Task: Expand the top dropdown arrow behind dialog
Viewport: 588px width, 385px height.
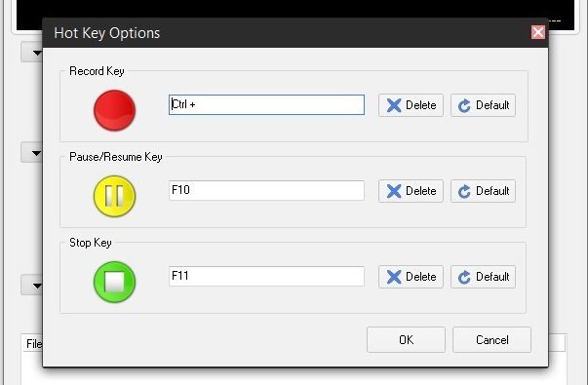Action: pos(33,53)
